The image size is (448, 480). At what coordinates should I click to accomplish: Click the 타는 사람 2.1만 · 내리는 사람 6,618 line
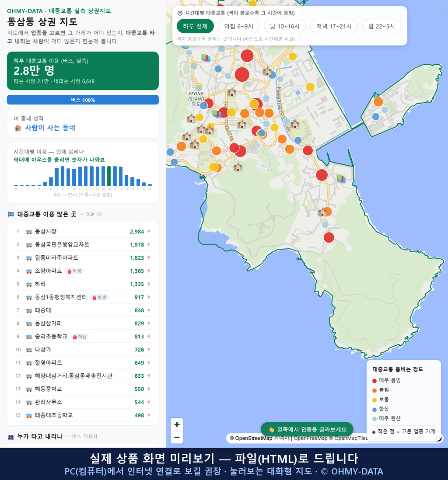point(54,81)
